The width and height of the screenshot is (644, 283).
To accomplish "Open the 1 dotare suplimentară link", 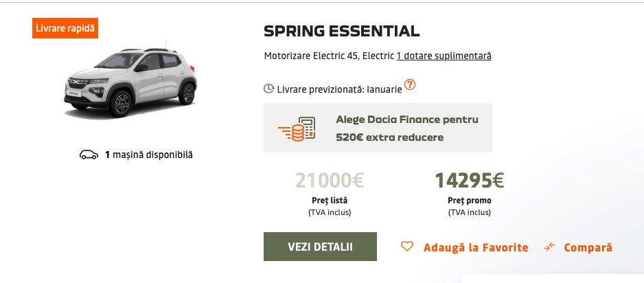I will [x=444, y=56].
